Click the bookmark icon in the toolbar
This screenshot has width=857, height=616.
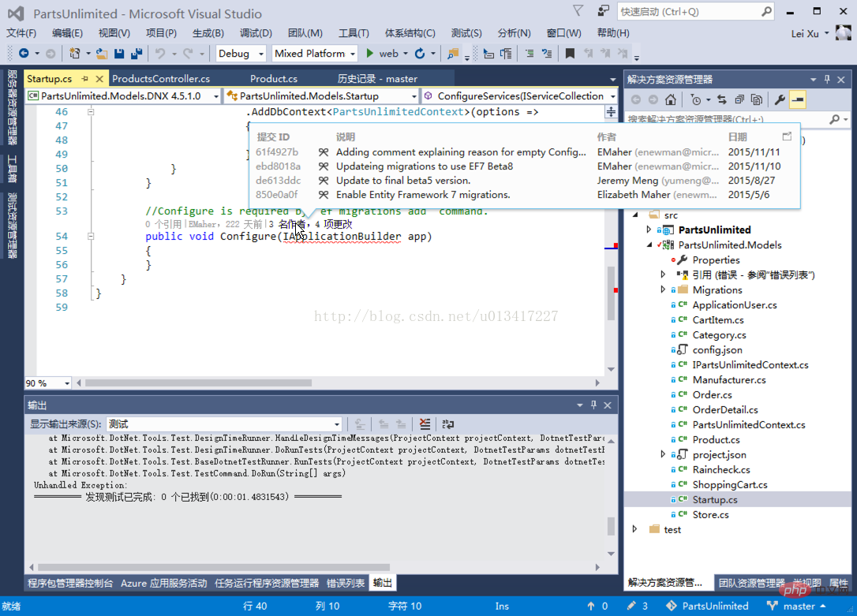[x=570, y=54]
